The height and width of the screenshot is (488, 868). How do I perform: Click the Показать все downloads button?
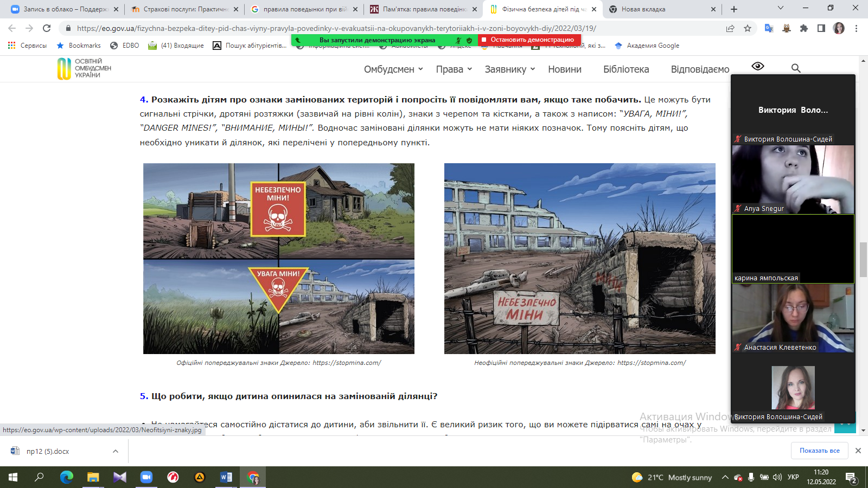(x=819, y=451)
